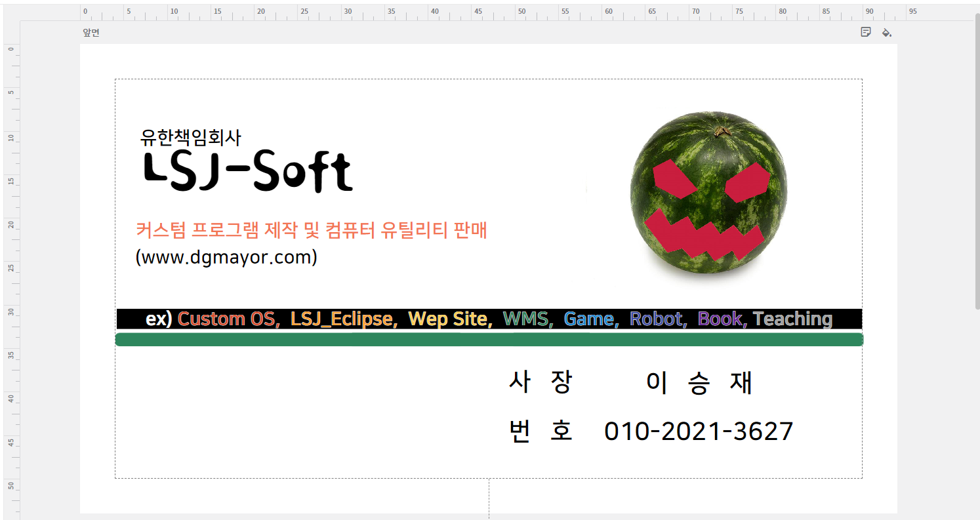Screen dimensions: 980x520
Task: Select the 사 장 title text
Action: tap(541, 382)
